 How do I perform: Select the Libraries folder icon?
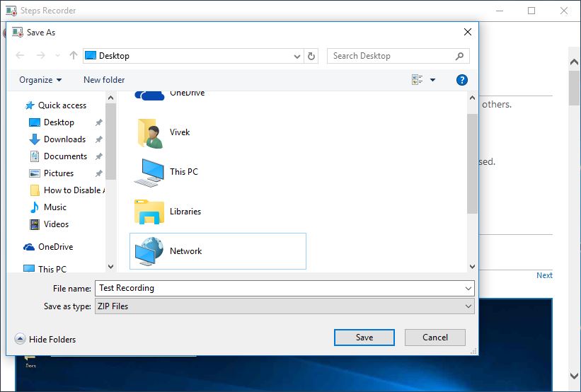(x=149, y=212)
